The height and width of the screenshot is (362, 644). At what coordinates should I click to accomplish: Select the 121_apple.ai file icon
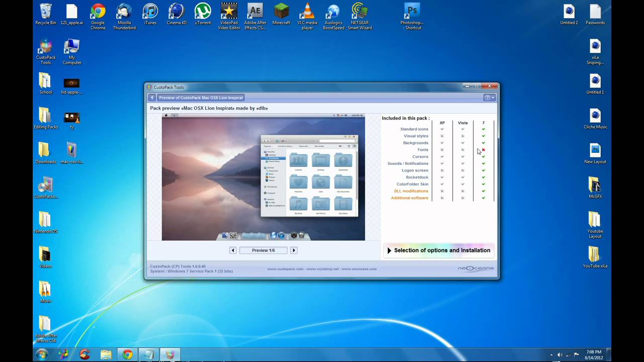pos(71,15)
